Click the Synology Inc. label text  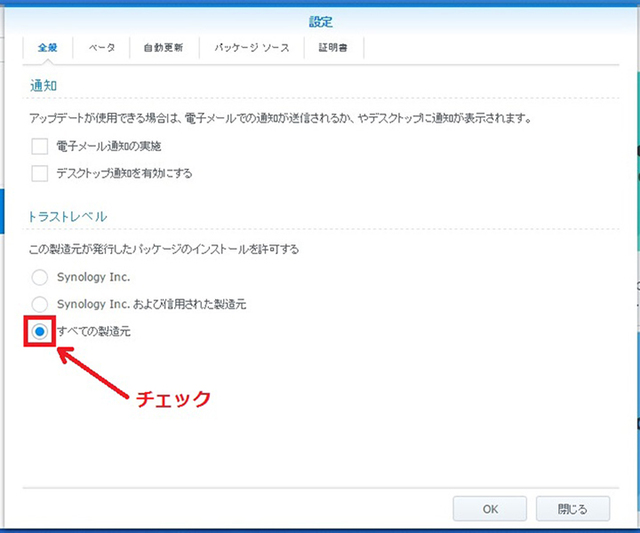coord(94,277)
